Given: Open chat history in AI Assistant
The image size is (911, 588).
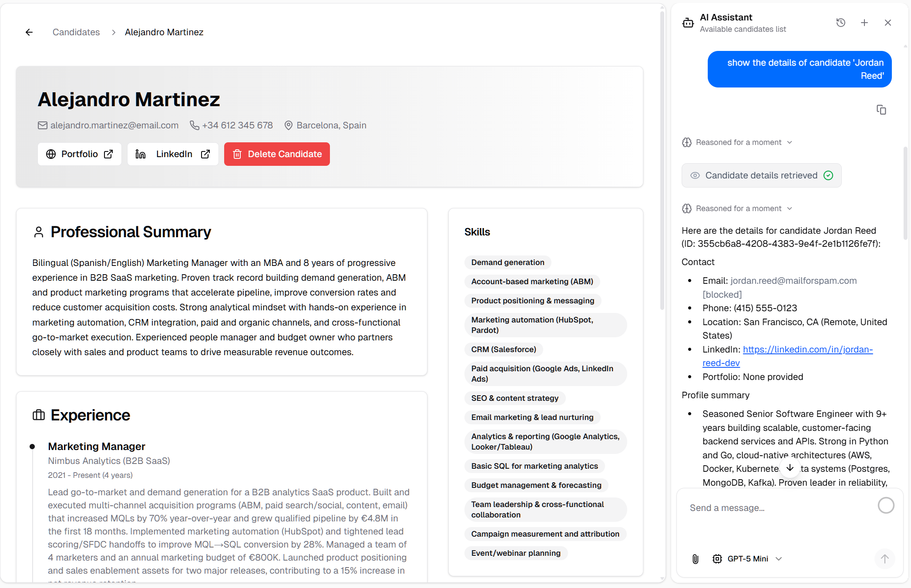Looking at the screenshot, I should click(x=840, y=23).
